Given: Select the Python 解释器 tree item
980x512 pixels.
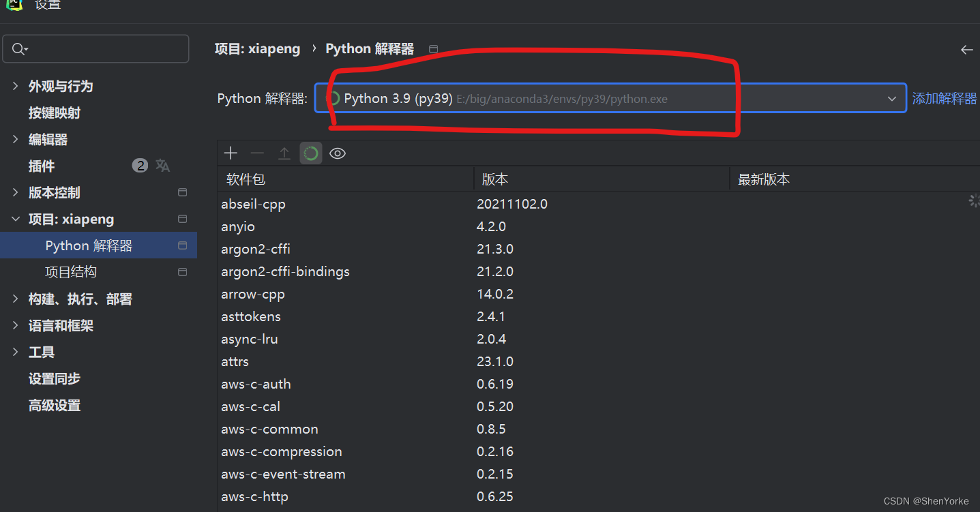Looking at the screenshot, I should point(99,245).
